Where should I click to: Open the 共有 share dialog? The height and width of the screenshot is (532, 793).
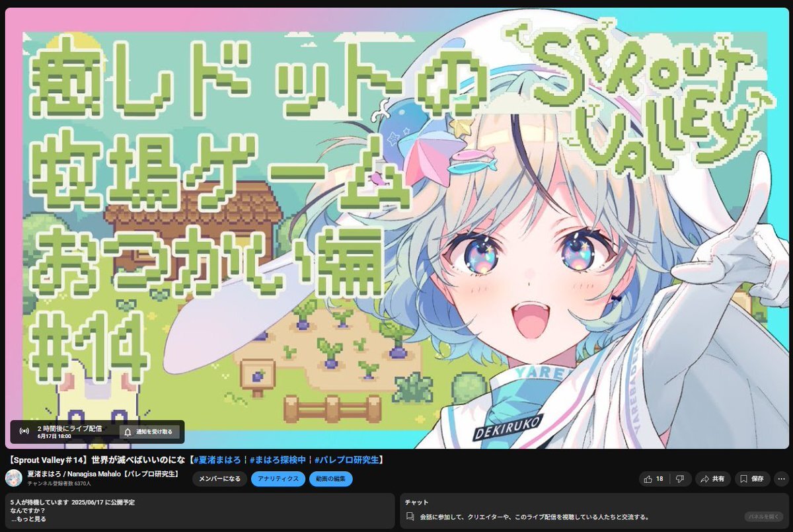(712, 478)
